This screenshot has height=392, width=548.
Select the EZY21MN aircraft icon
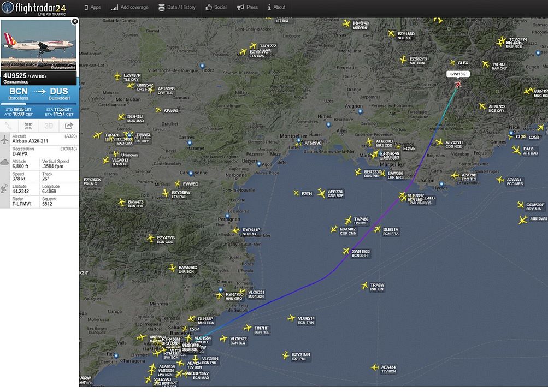[286, 355]
